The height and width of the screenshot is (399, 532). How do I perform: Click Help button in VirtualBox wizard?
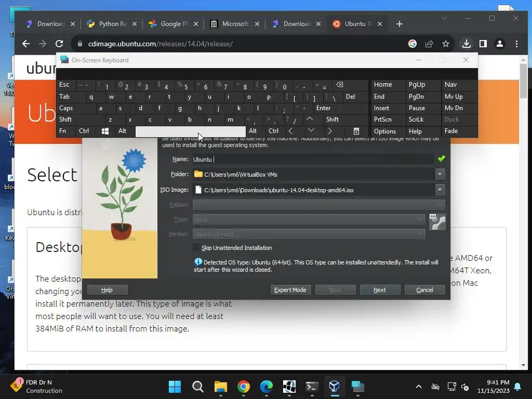pos(107,290)
